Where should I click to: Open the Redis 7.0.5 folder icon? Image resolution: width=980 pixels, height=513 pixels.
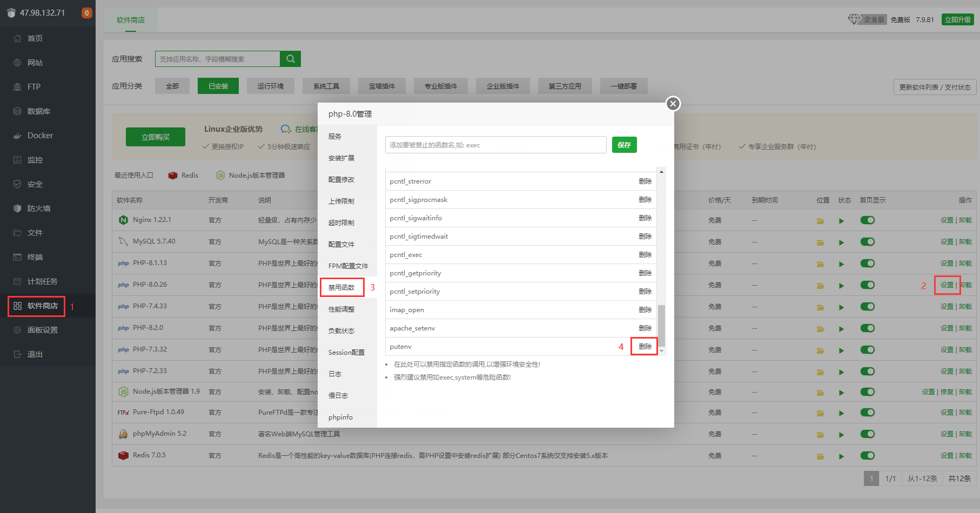[x=820, y=456]
